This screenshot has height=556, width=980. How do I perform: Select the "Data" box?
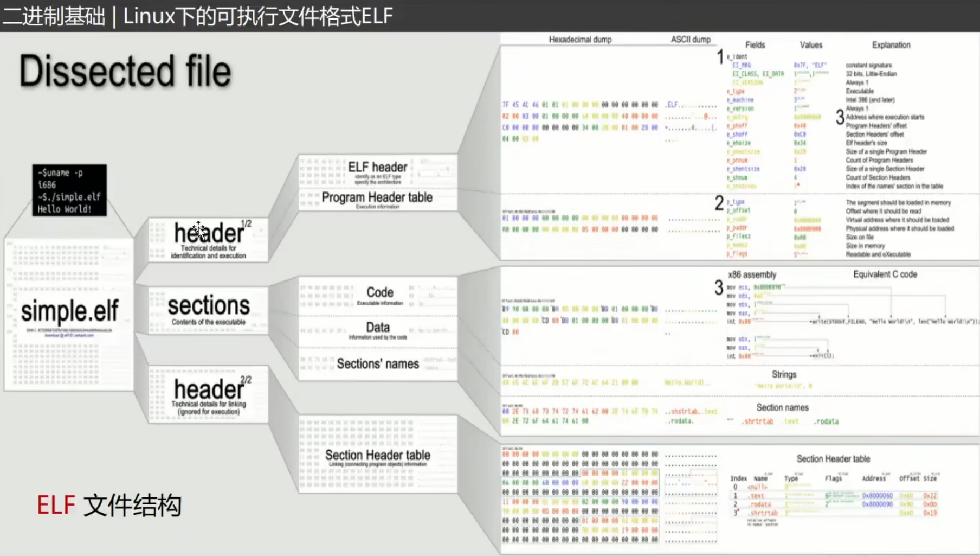tap(378, 331)
